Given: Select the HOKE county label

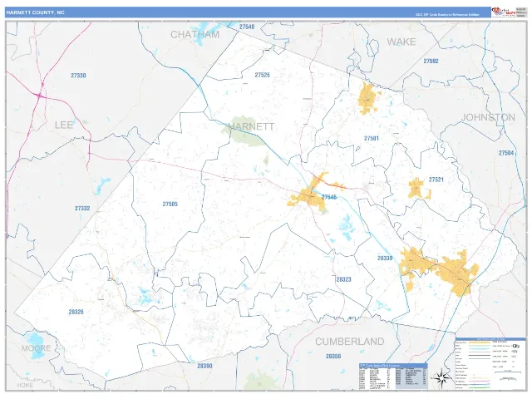Looking at the screenshot, I should 25,385.
